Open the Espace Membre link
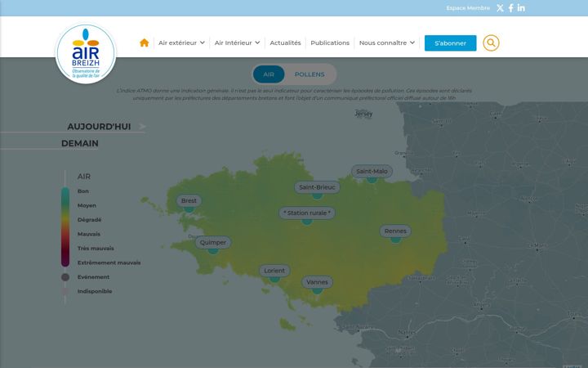Viewport: 588px width, 368px height. tap(468, 8)
